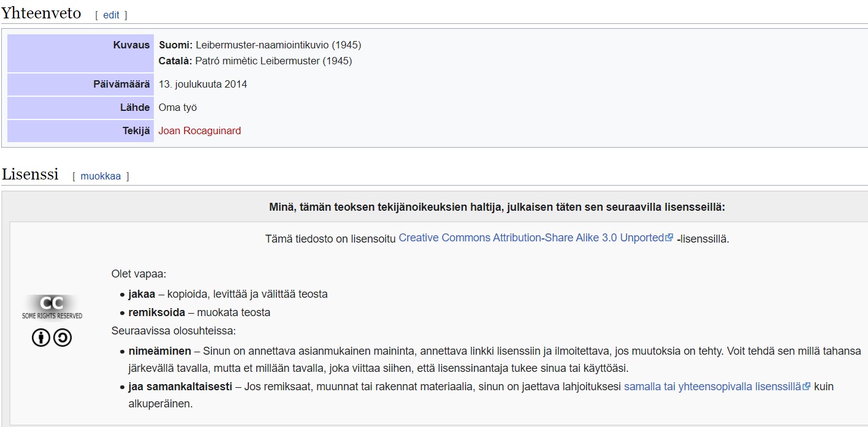Screen dimensions: 868x427
Task: Select the Kuvaus row label
Action: (x=131, y=45)
